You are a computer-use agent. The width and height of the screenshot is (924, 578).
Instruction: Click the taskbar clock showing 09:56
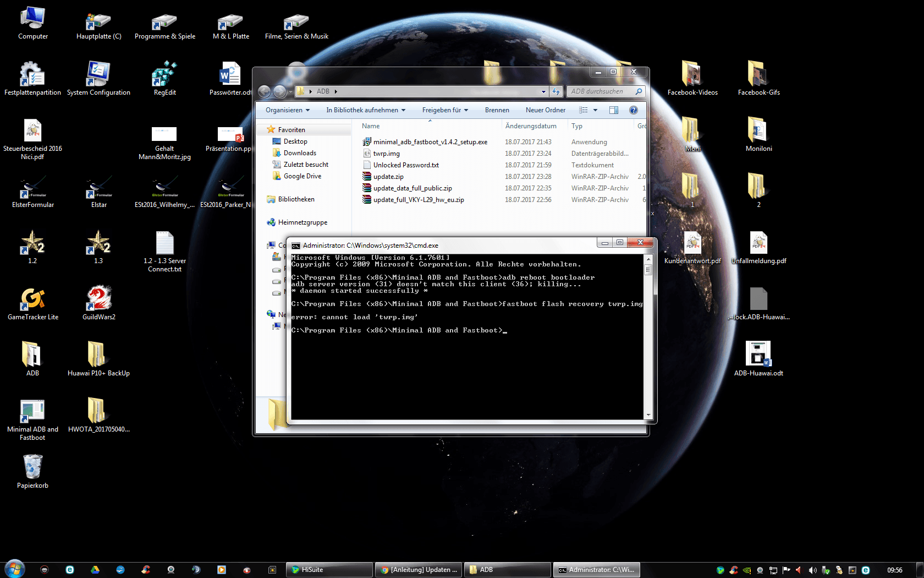[x=894, y=570]
